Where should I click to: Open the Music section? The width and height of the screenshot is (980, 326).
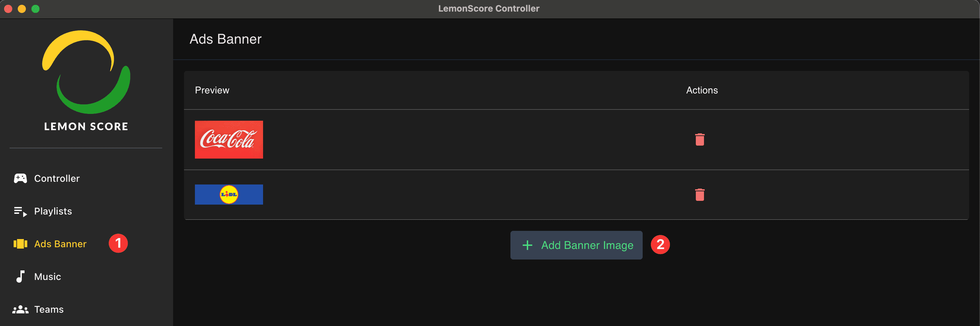pyautogui.click(x=48, y=277)
